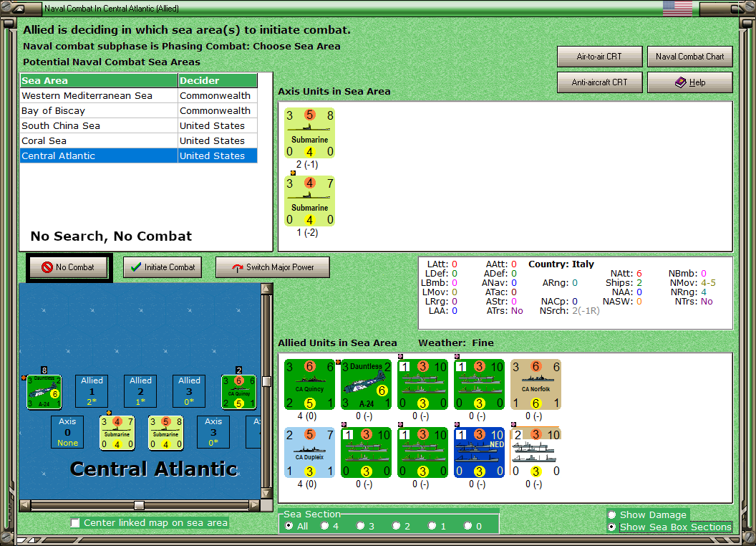Click the map's horizontal scrollbar thumb
The width and height of the screenshot is (756, 546).
click(x=140, y=505)
